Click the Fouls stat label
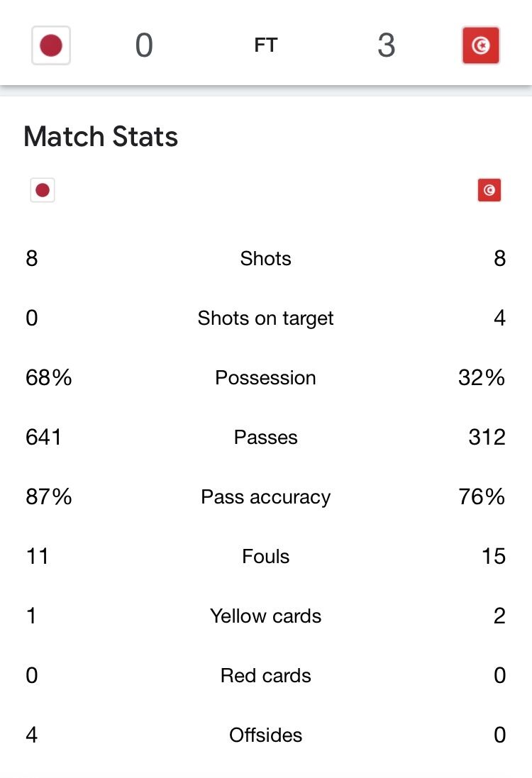Image resolution: width=532 pixels, height=778 pixels. [x=265, y=556]
